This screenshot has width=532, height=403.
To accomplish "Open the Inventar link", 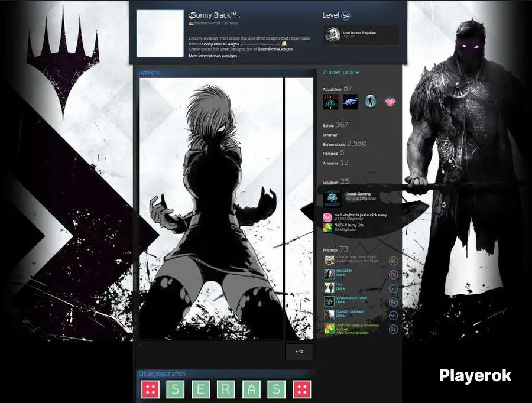I will coord(330,135).
